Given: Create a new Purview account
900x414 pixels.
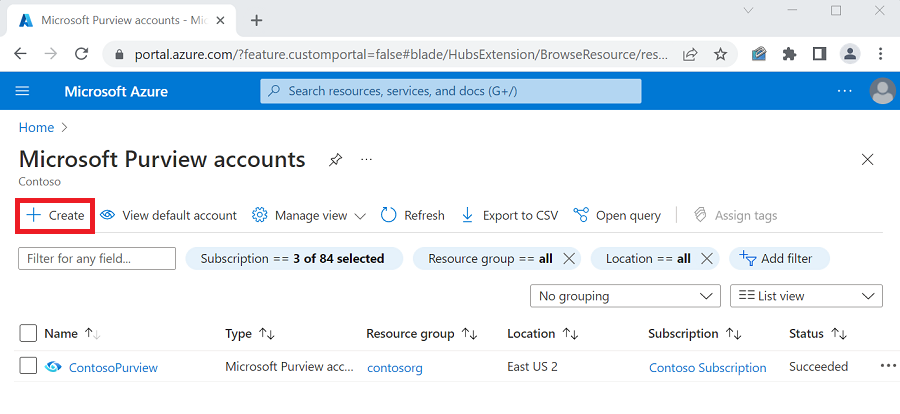Looking at the screenshot, I should click(55, 216).
